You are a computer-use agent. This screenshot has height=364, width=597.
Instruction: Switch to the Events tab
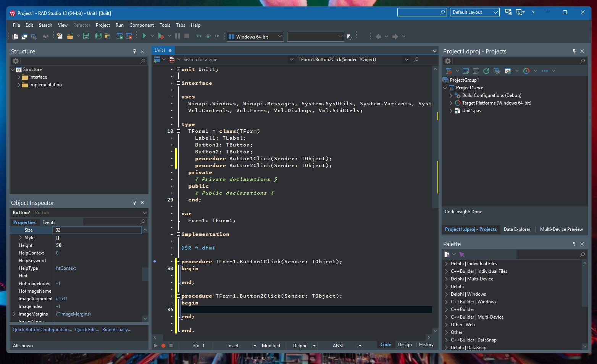pyautogui.click(x=49, y=222)
